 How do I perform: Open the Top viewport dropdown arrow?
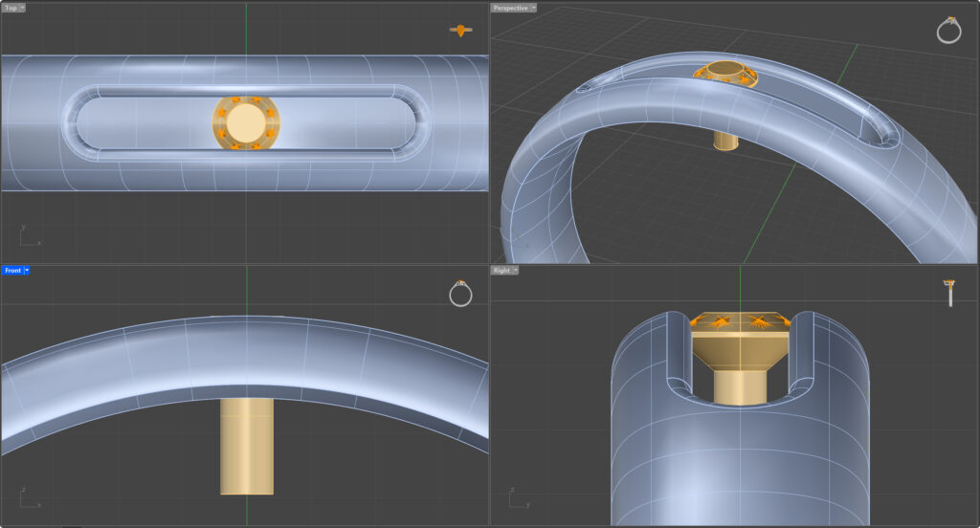(22, 8)
